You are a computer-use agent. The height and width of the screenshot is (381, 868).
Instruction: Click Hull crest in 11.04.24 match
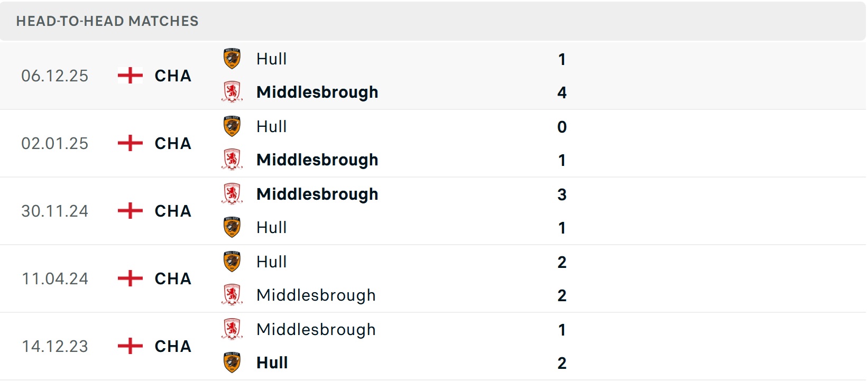232,262
